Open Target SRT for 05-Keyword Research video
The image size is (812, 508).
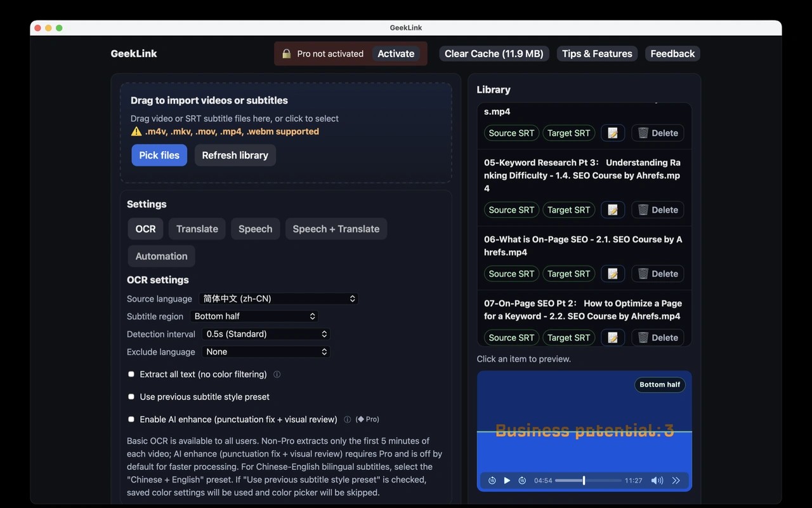568,210
